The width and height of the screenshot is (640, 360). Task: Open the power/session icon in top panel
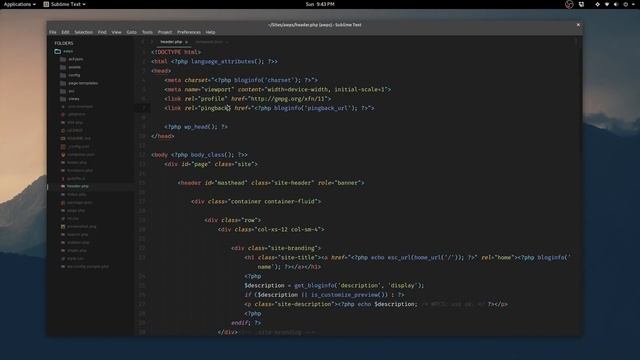[x=625, y=4]
